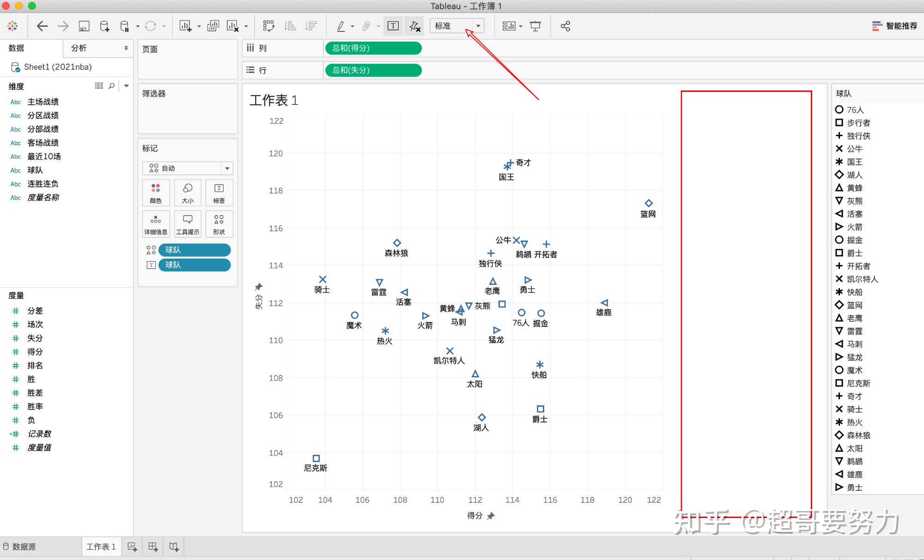924x560 pixels.
Task: Click the save workbook icon
Action: point(84,26)
